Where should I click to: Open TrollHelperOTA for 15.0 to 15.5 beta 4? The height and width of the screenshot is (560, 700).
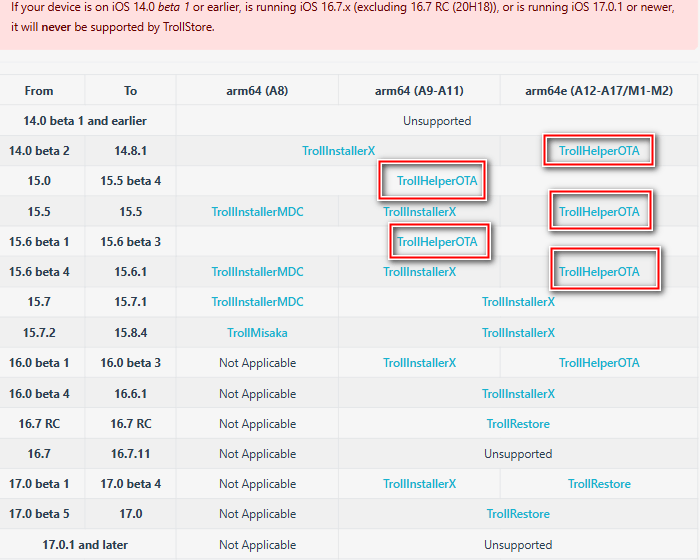coord(437,181)
